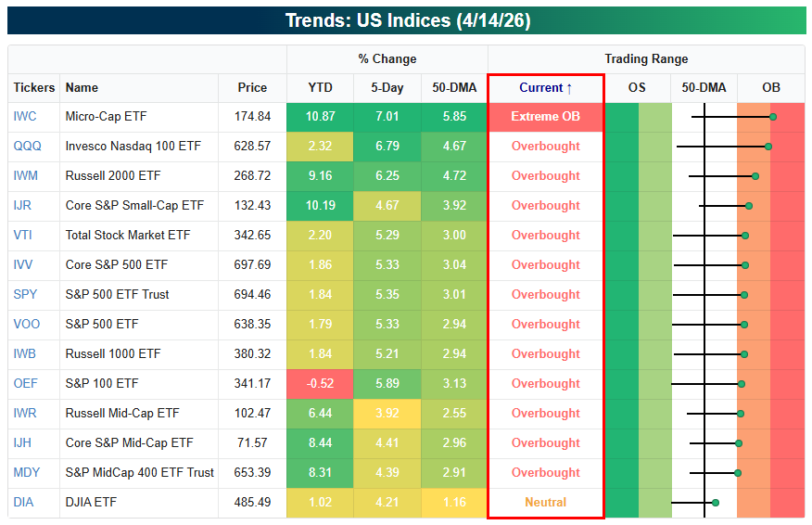Click the YTD column header
This screenshot has width=812, height=525.
(x=320, y=87)
